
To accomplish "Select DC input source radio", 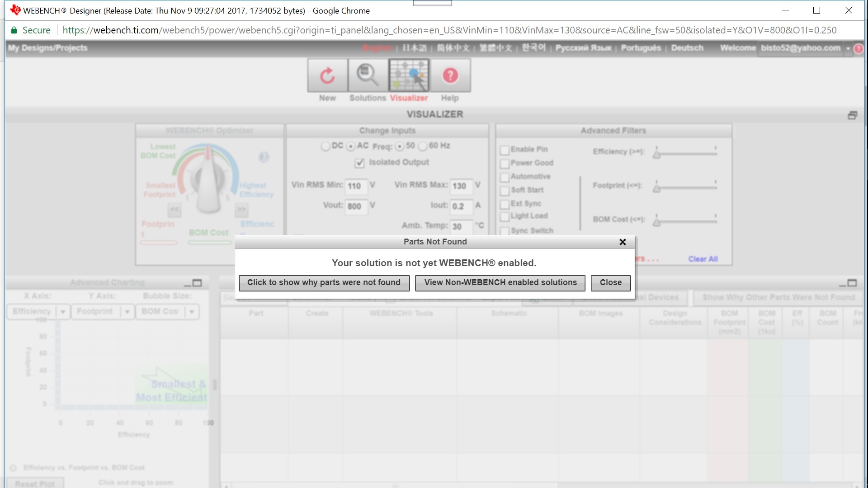I will click(x=325, y=146).
